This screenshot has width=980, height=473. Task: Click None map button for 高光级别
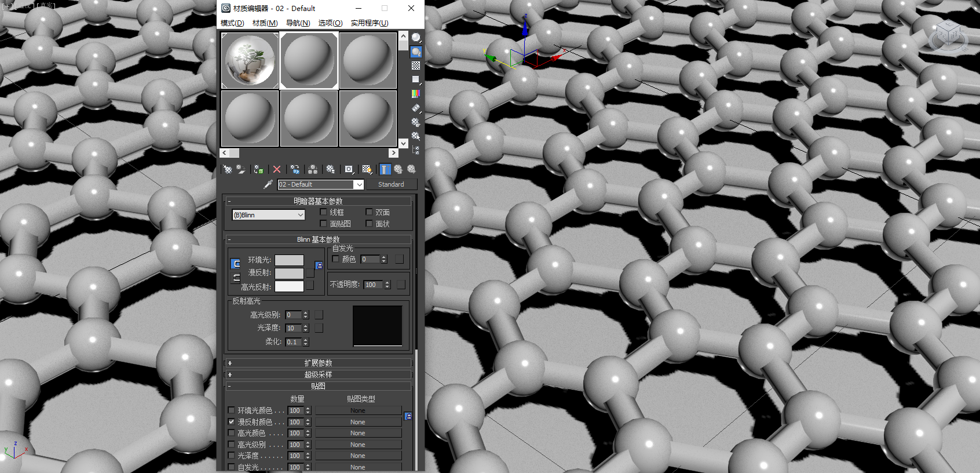tap(358, 445)
